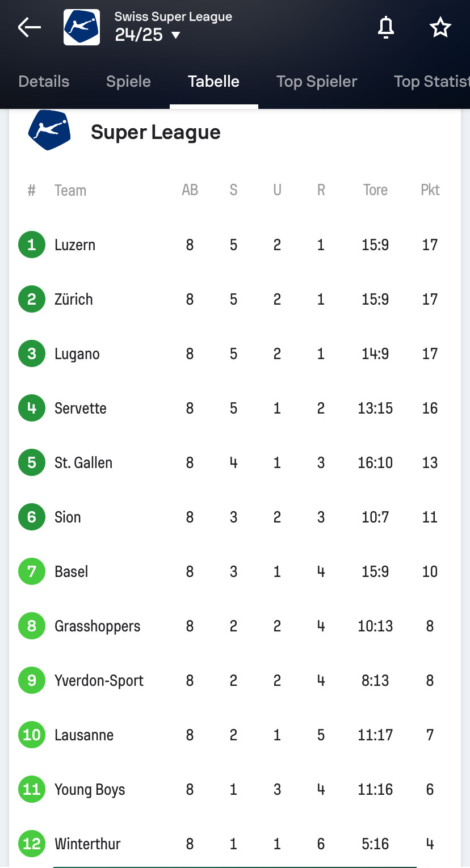Tap the rank 4 badge for Servette
The image size is (470, 868).
coord(32,408)
